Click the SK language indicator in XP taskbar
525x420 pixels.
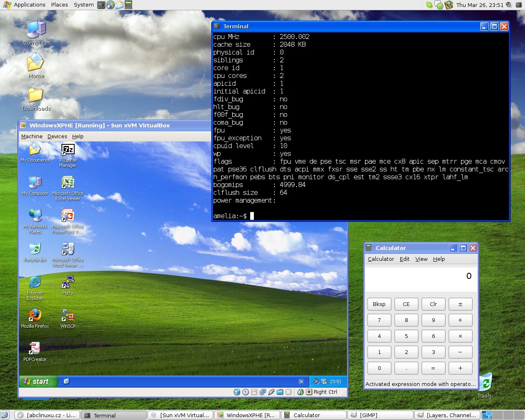301,381
